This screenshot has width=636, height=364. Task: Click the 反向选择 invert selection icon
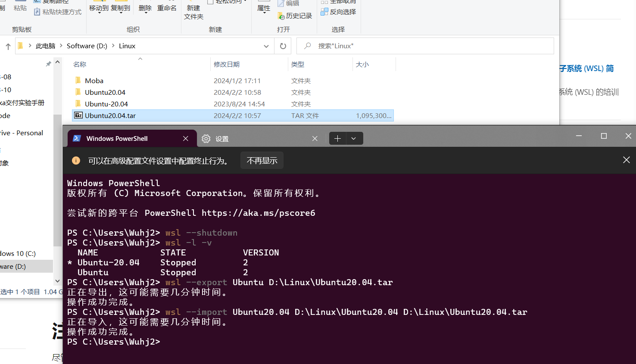pyautogui.click(x=324, y=12)
